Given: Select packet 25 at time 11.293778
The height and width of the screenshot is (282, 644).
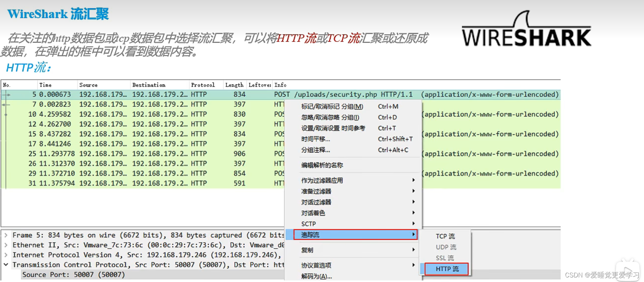Looking at the screenshot, I should pyautogui.click(x=143, y=153).
